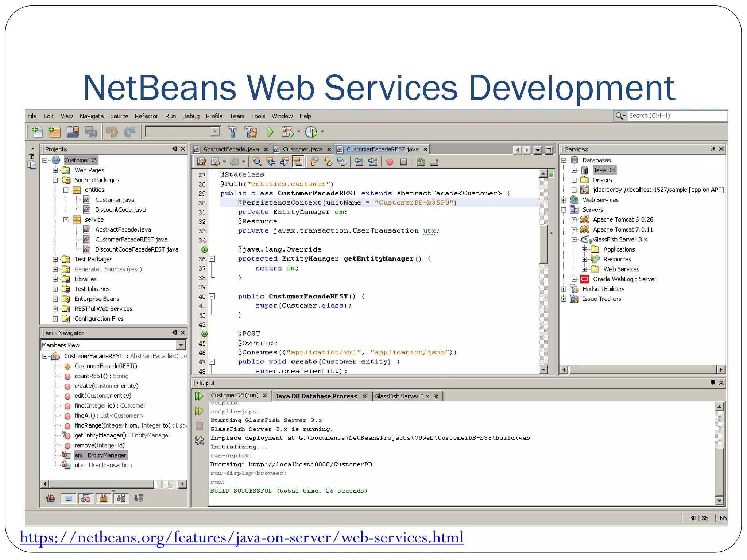Click the Clean and Build hammer-broom icon
Image resolution: width=747 pixels, height=560 pixels.
tap(251, 132)
